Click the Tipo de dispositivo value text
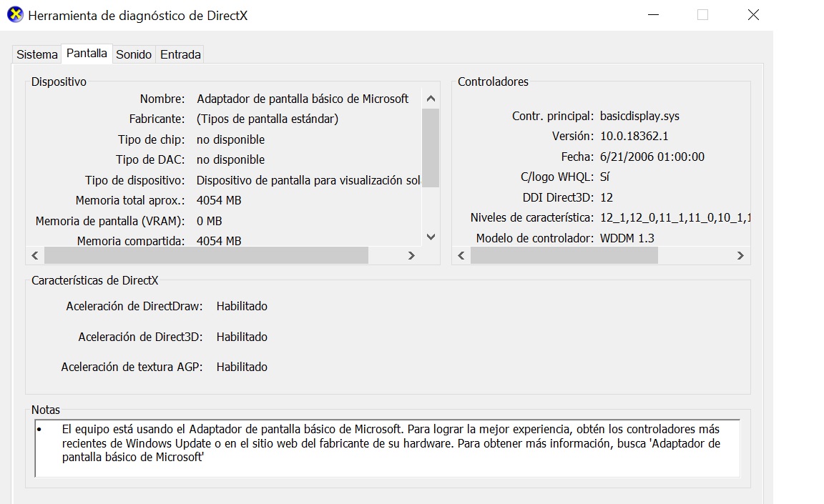The height and width of the screenshot is (504, 824). coord(308,180)
